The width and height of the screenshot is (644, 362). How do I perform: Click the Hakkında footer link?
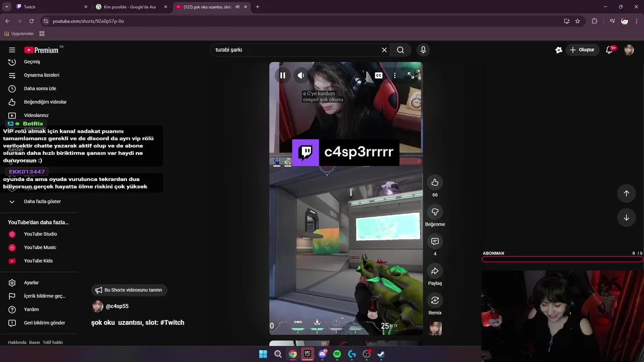[17, 342]
